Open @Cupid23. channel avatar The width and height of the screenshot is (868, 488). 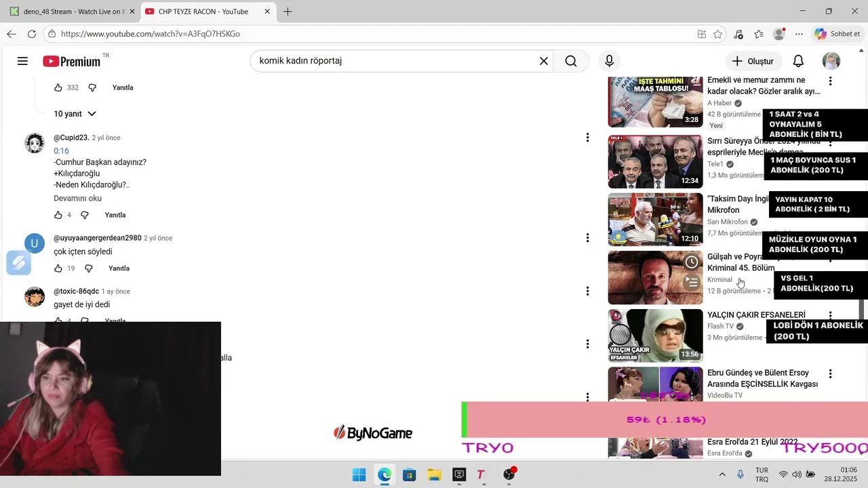[35, 143]
